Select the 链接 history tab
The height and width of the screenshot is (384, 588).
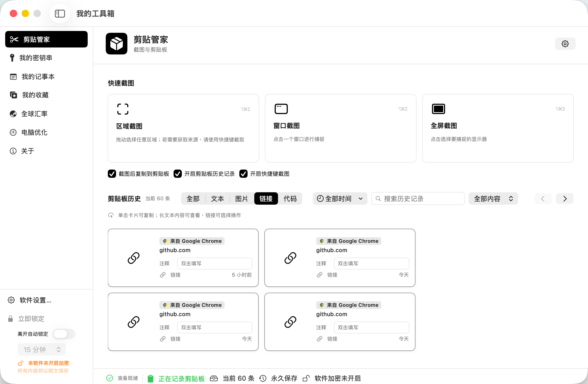click(266, 198)
